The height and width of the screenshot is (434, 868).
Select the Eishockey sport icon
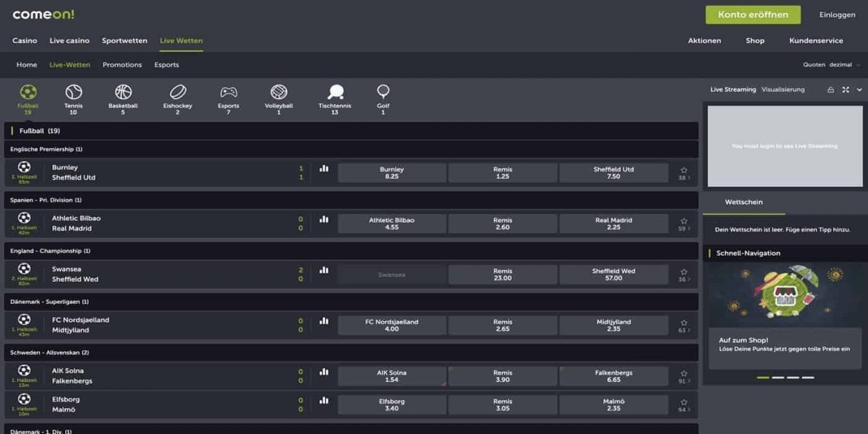pos(178,92)
